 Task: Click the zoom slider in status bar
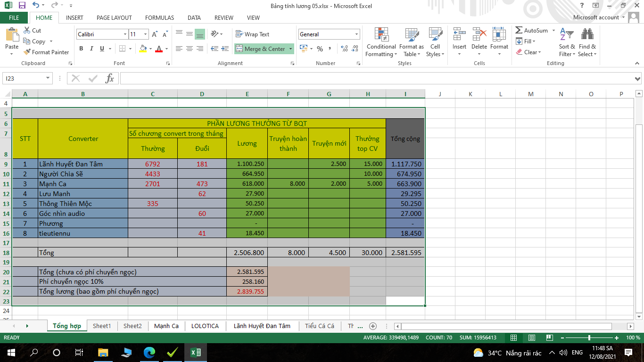point(589,338)
